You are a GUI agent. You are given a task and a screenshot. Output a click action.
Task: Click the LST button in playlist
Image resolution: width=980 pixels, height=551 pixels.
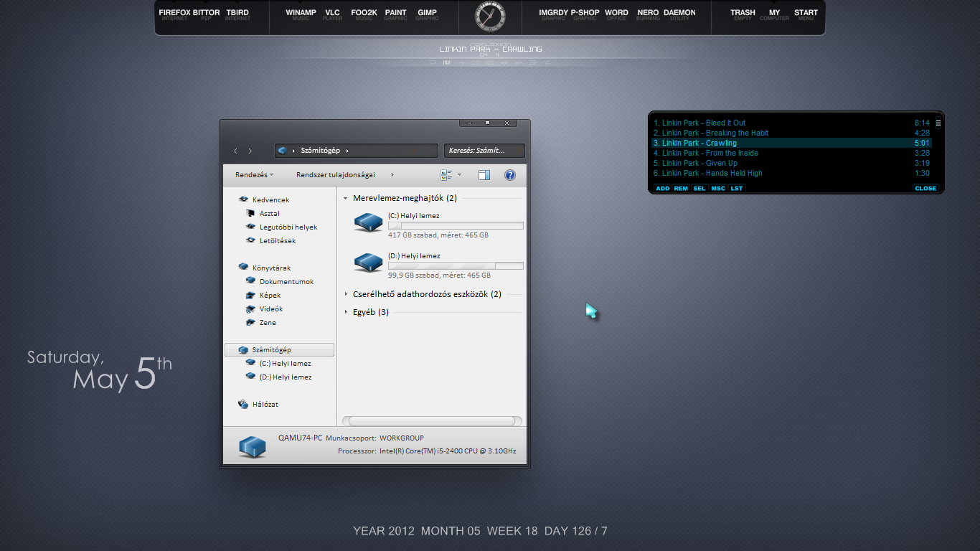pyautogui.click(x=737, y=188)
